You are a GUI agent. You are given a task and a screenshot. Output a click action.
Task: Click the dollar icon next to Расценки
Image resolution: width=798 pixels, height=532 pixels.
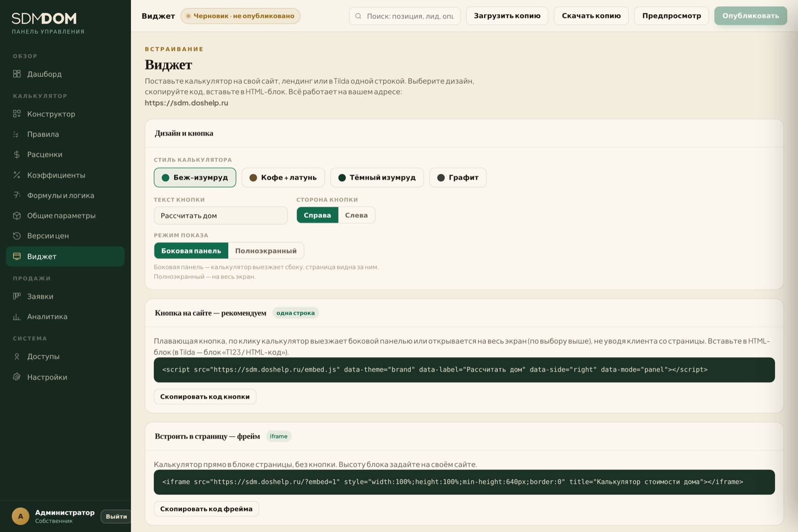pos(17,154)
